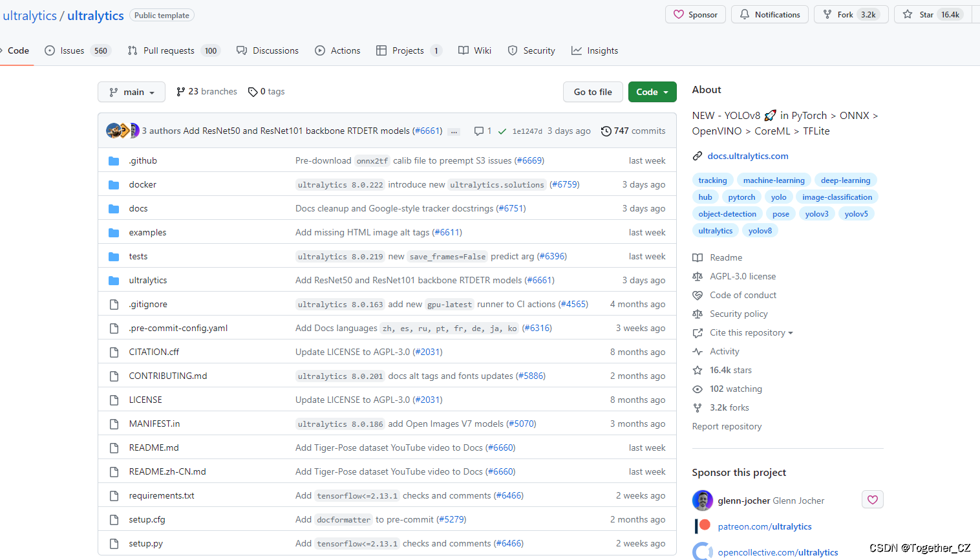Click the Activity pulse icon
Image resolution: width=980 pixels, height=560 pixels.
click(x=698, y=351)
